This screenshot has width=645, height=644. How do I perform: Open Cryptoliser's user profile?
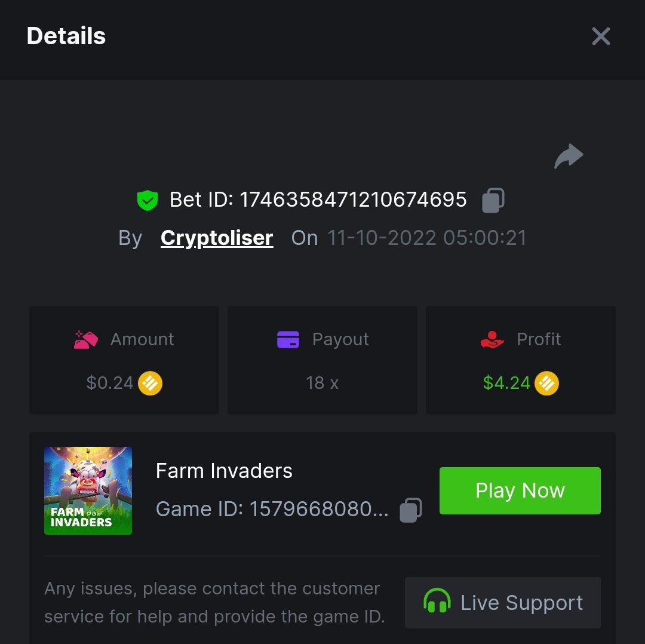[217, 238]
